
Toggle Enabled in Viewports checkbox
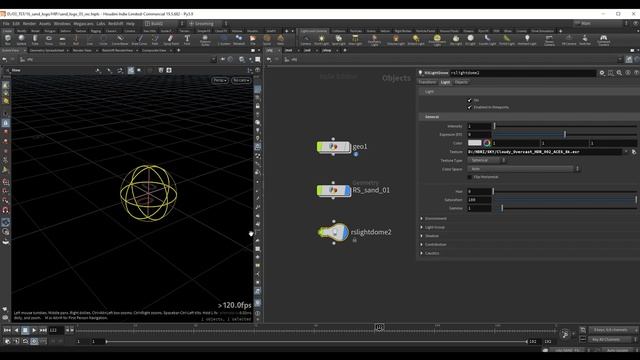pos(469,107)
